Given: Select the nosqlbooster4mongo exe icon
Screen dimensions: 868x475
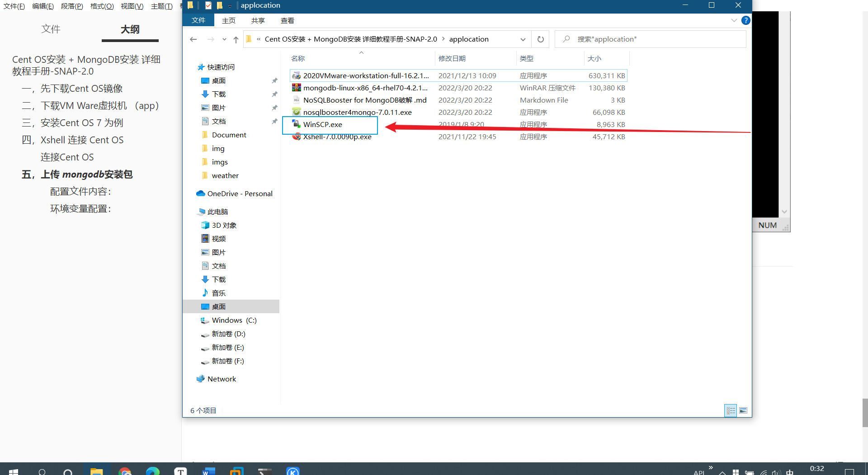Looking at the screenshot, I should (x=296, y=112).
